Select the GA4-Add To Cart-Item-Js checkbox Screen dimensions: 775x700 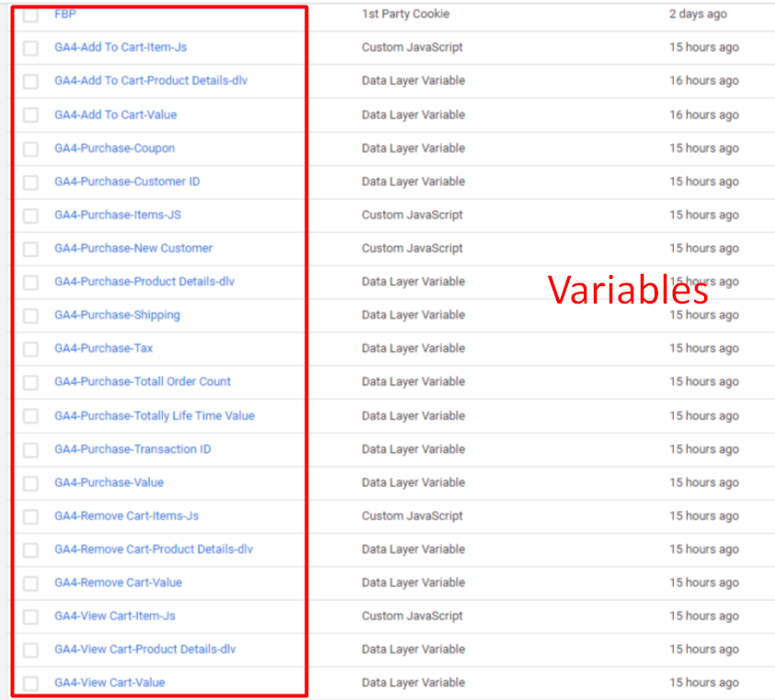click(31, 48)
